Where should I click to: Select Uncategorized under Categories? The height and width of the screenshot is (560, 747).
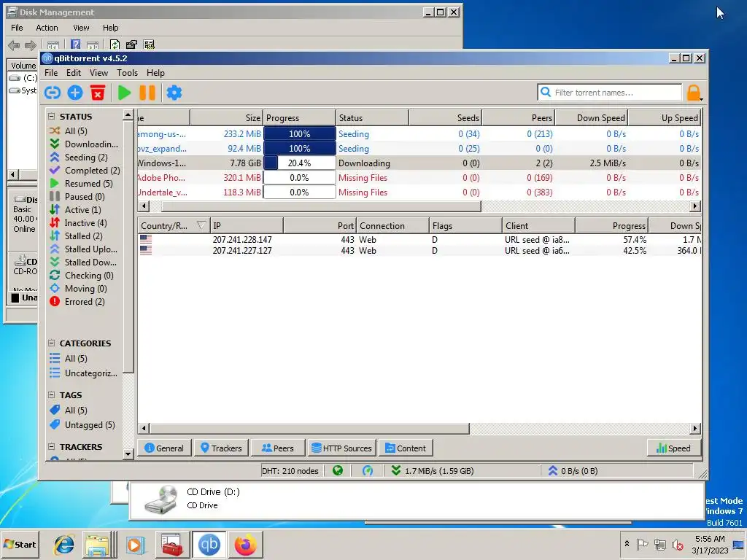(84, 373)
